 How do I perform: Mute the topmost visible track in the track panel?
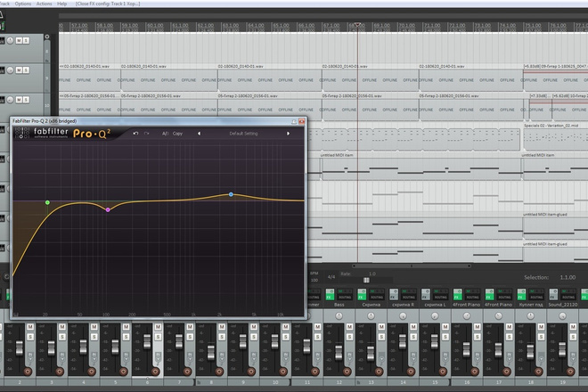pyautogui.click(x=19, y=40)
